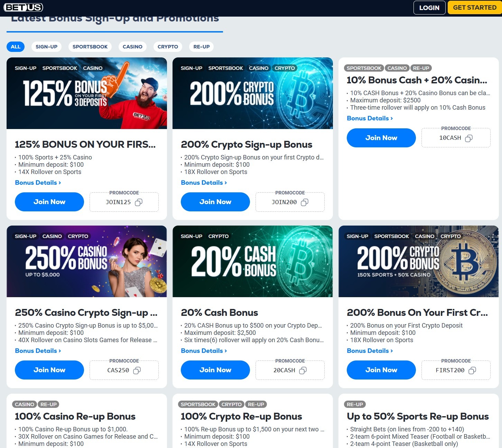Viewport: 502px width, 448px height.
Task: Click the 100% Crypto Re-up Bonus heading
Action: [x=241, y=417]
